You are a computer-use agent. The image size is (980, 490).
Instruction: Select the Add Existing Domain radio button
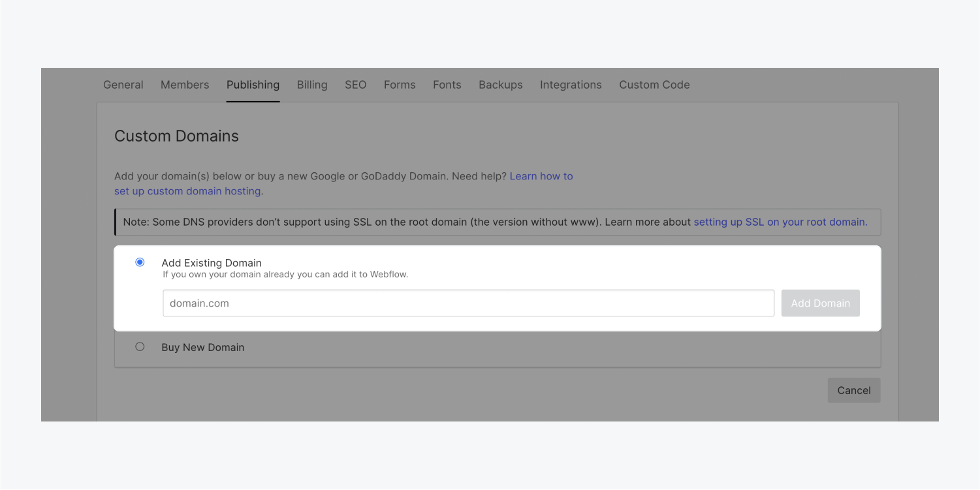pyautogui.click(x=140, y=262)
